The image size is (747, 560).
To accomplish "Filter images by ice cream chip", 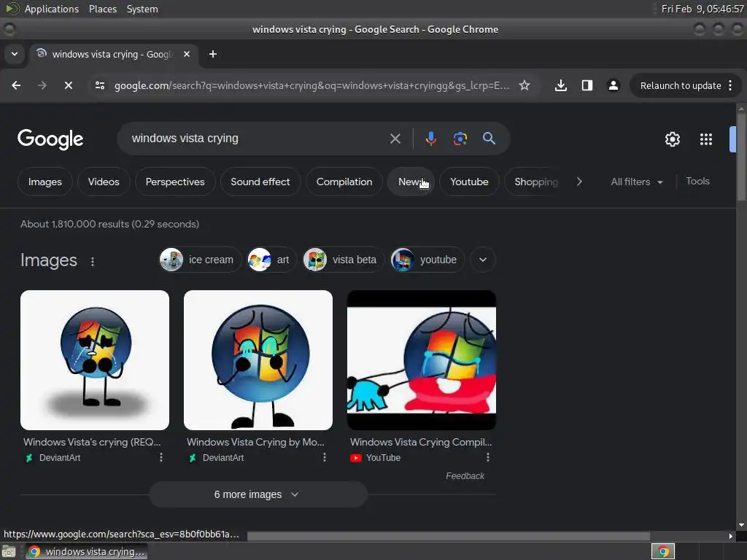I will pos(200,260).
